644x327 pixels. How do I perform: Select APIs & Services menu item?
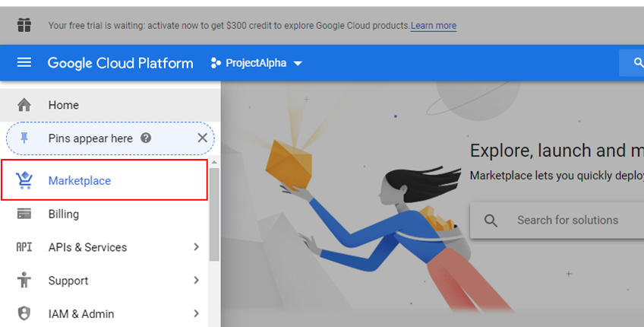[104, 247]
